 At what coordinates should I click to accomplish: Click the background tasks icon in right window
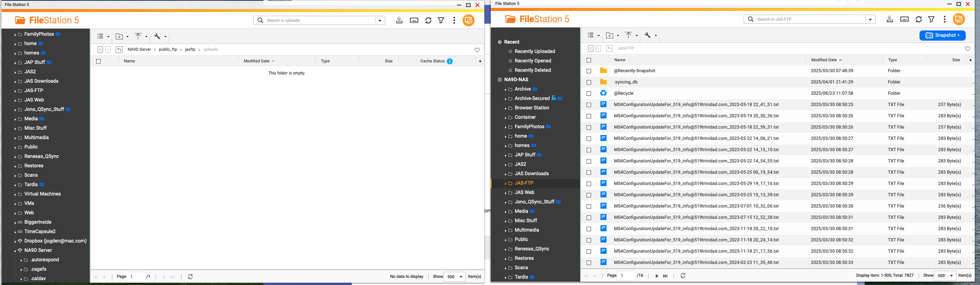pos(889,20)
